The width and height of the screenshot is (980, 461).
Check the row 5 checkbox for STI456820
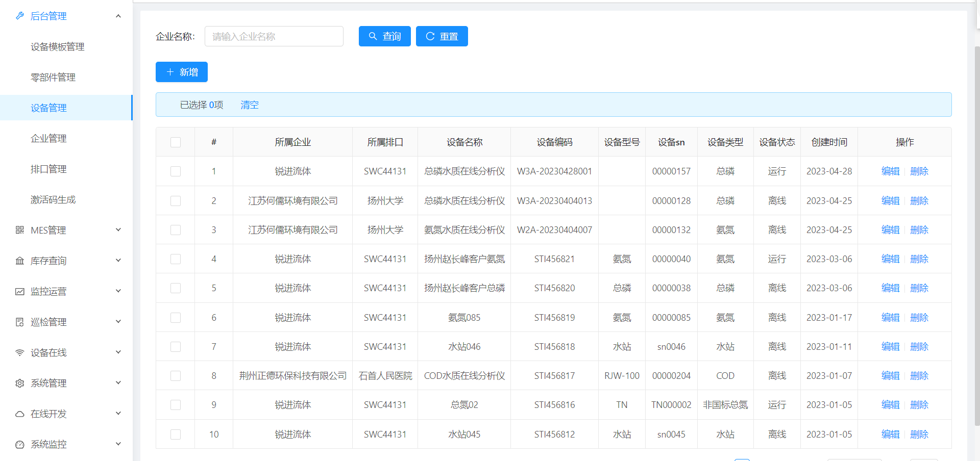click(x=176, y=288)
